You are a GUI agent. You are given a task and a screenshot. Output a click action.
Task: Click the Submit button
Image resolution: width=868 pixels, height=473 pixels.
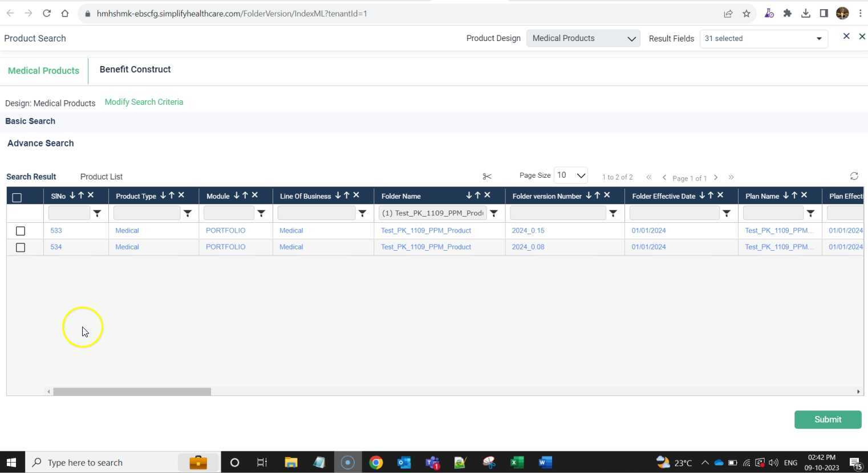(x=828, y=419)
